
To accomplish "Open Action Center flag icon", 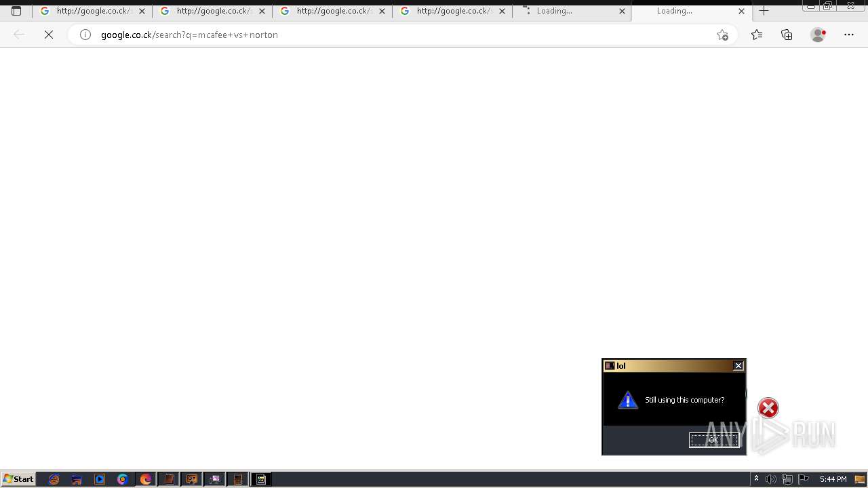I will [804, 479].
